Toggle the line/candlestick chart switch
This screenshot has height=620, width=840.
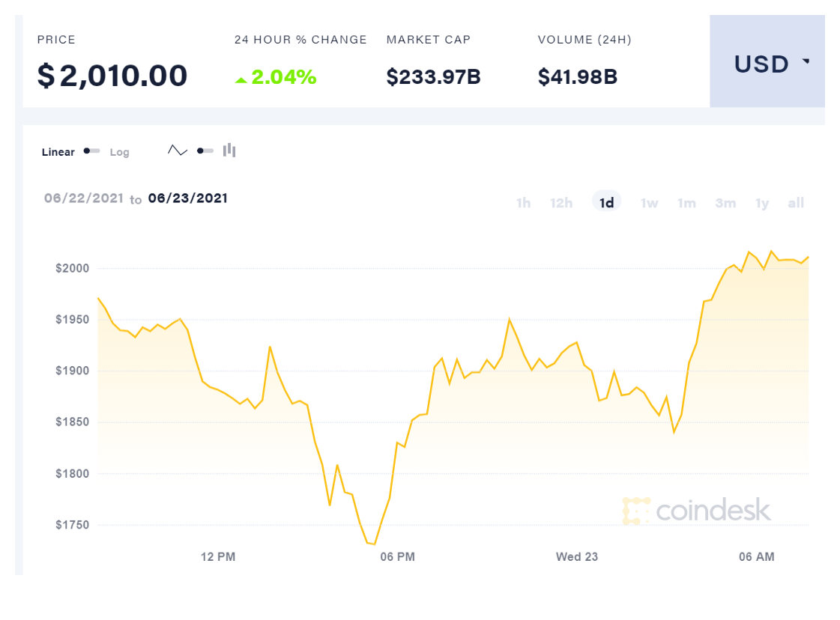click(x=205, y=151)
